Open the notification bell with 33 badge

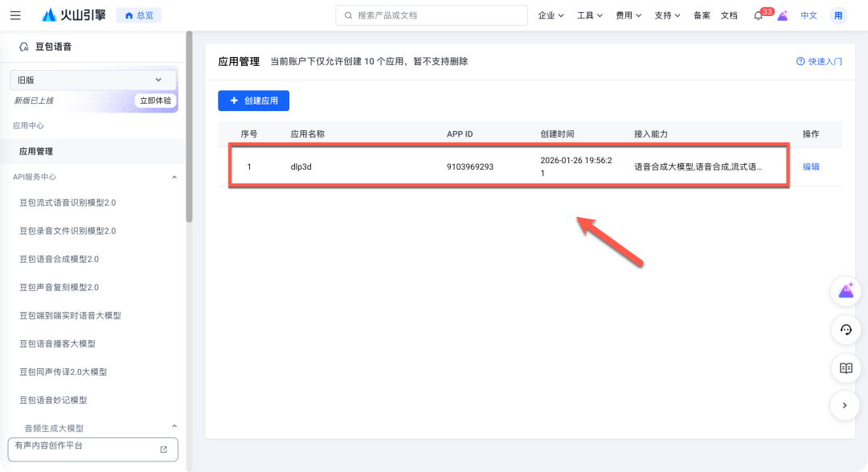pos(758,15)
